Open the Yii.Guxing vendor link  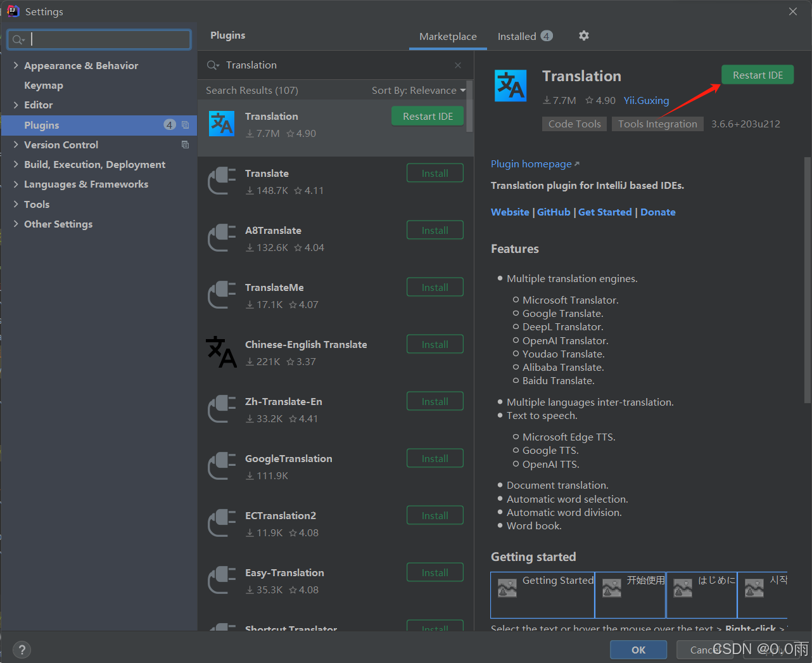click(x=646, y=100)
